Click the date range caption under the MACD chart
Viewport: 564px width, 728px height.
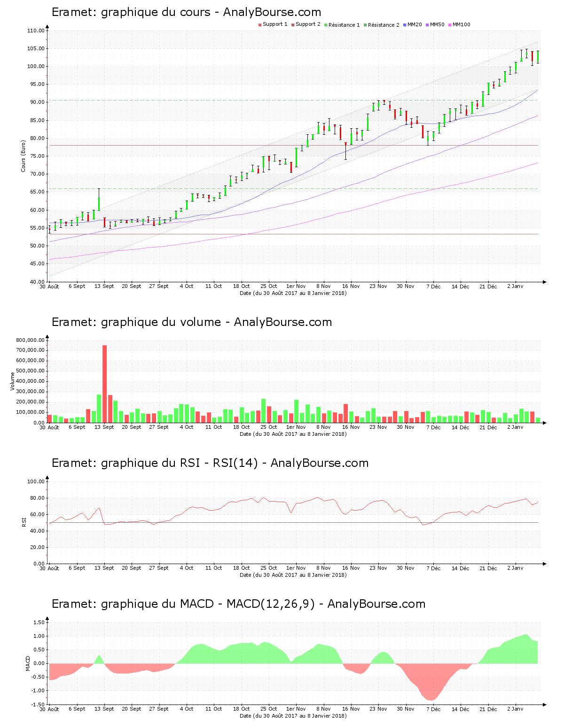[293, 716]
